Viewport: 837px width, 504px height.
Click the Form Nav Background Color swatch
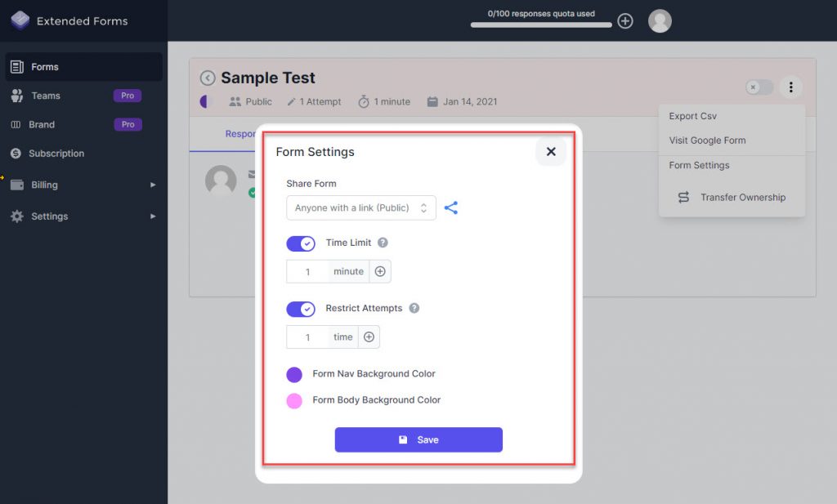[294, 374]
